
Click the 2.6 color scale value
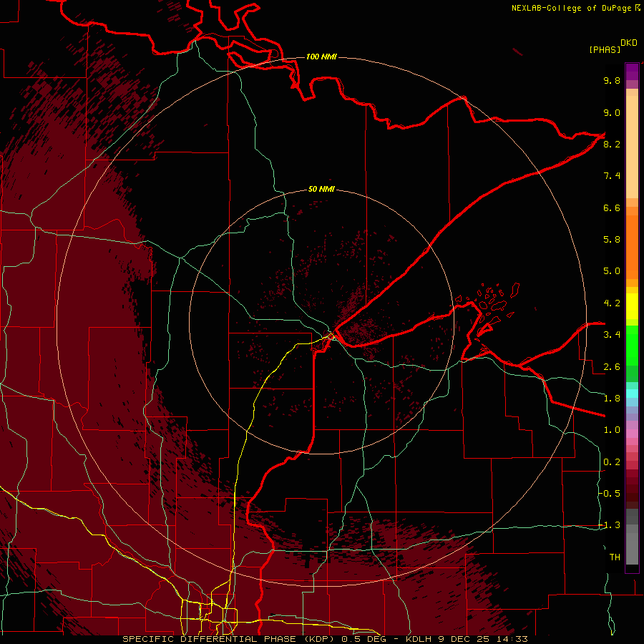tap(612, 367)
